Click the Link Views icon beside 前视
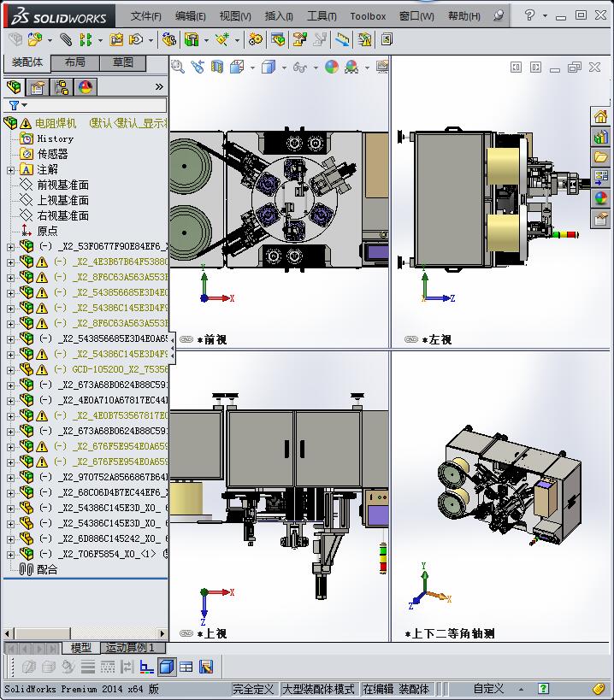614x700 pixels. 186,339
